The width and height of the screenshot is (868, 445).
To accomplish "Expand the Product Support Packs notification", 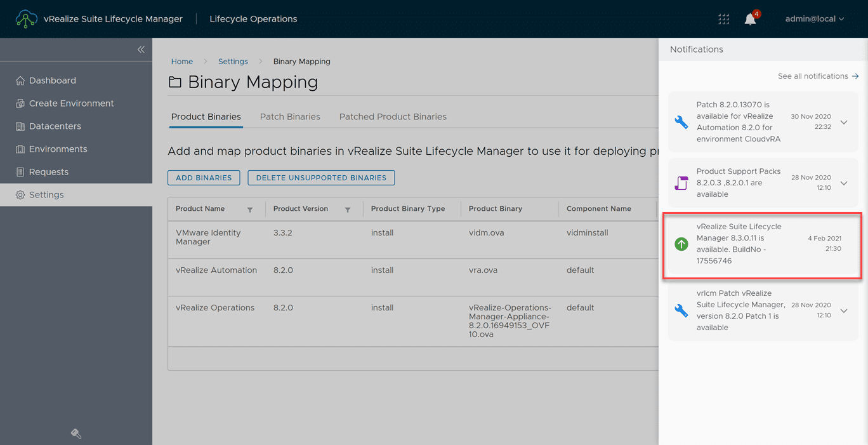I will (x=844, y=183).
